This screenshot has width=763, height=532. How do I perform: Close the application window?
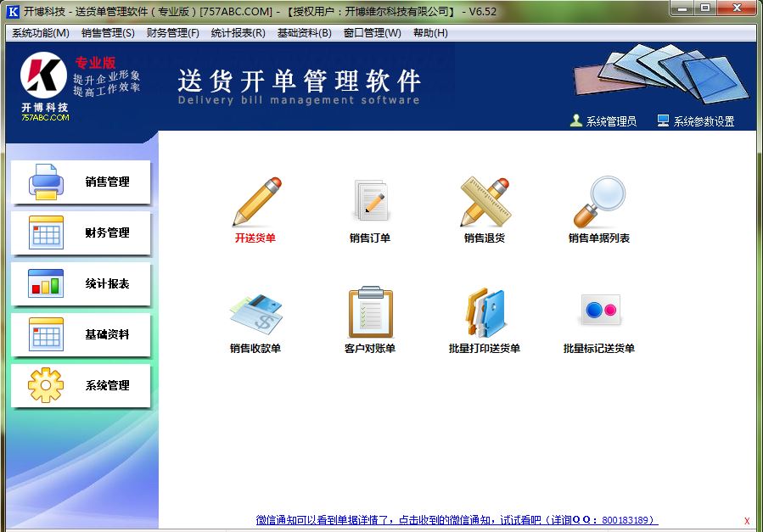point(737,8)
